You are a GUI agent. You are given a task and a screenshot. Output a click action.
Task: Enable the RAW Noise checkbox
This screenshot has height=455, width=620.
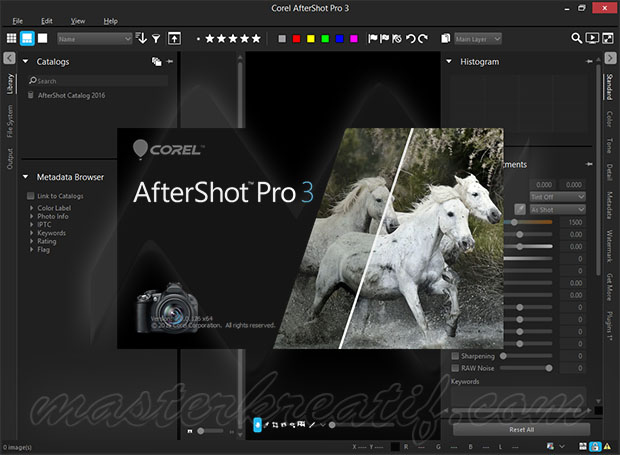[455, 368]
